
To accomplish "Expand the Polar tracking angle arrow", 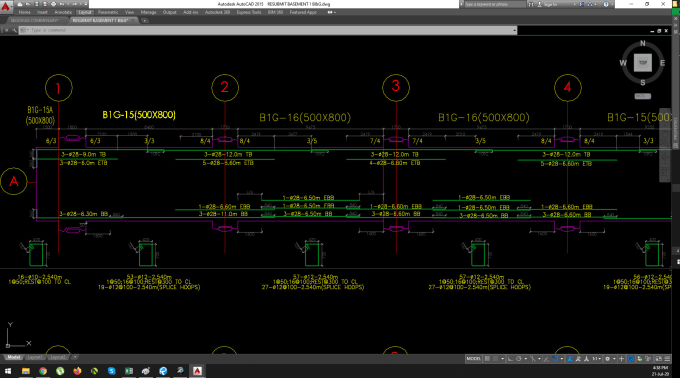I will [x=526, y=359].
